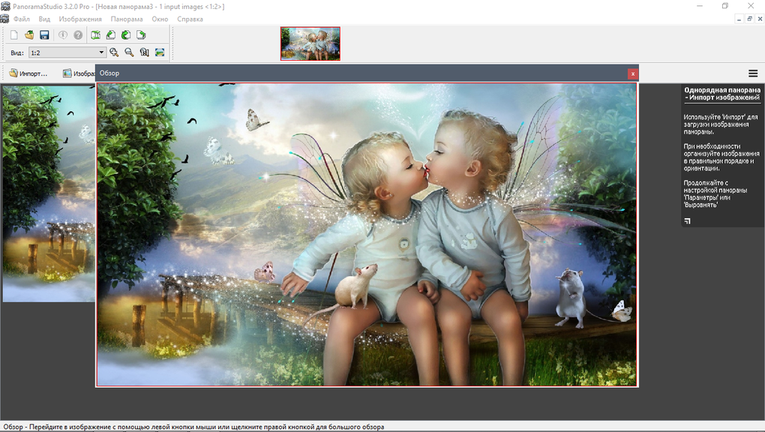
Task: Click the help panel heading Однорядная панорама
Action: [722, 94]
